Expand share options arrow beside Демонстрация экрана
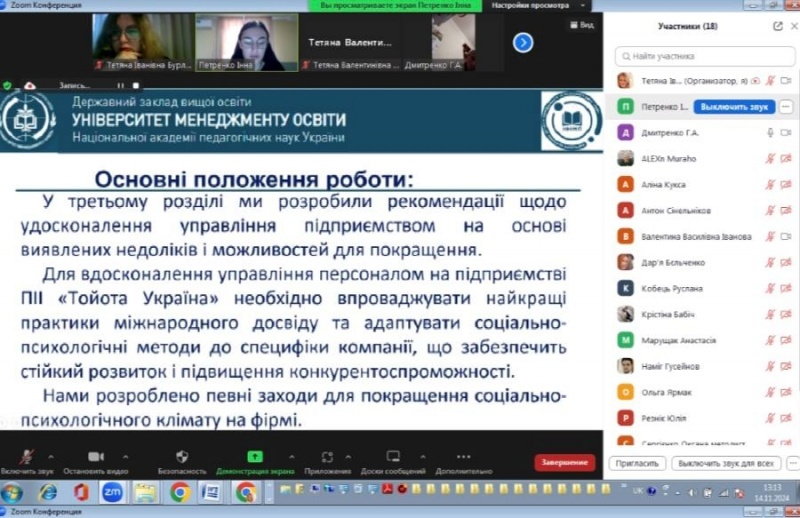 (291, 457)
